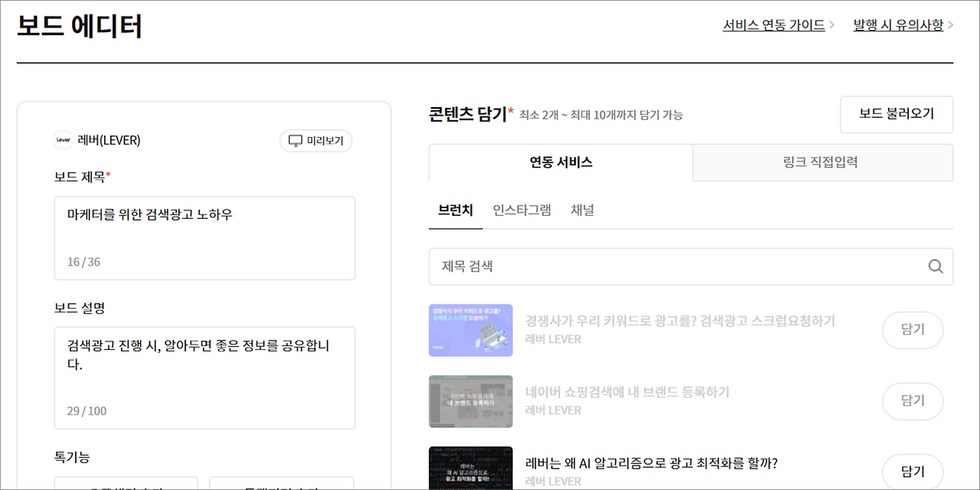The image size is (980, 490).
Task: Switch to the 인스타그램 tab
Action: tap(521, 210)
